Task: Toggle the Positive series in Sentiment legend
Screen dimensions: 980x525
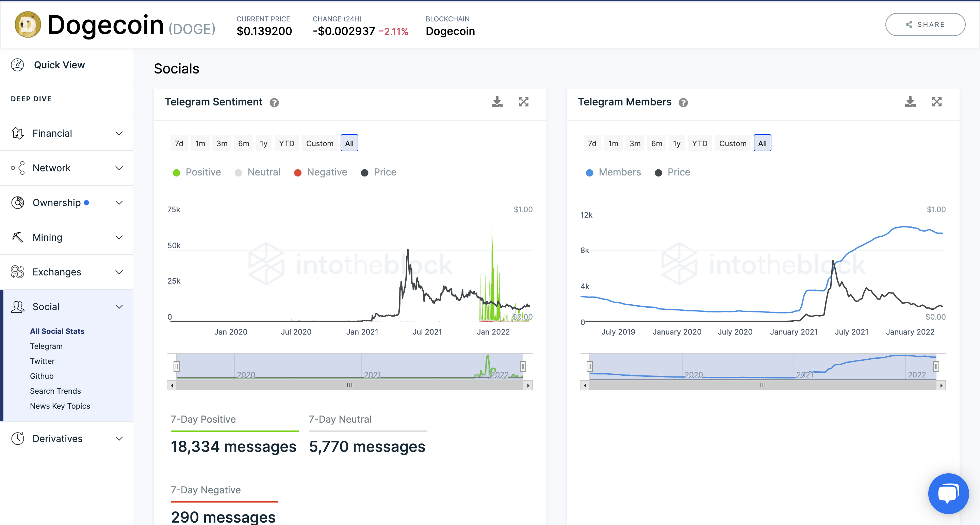Action: pyautogui.click(x=197, y=172)
